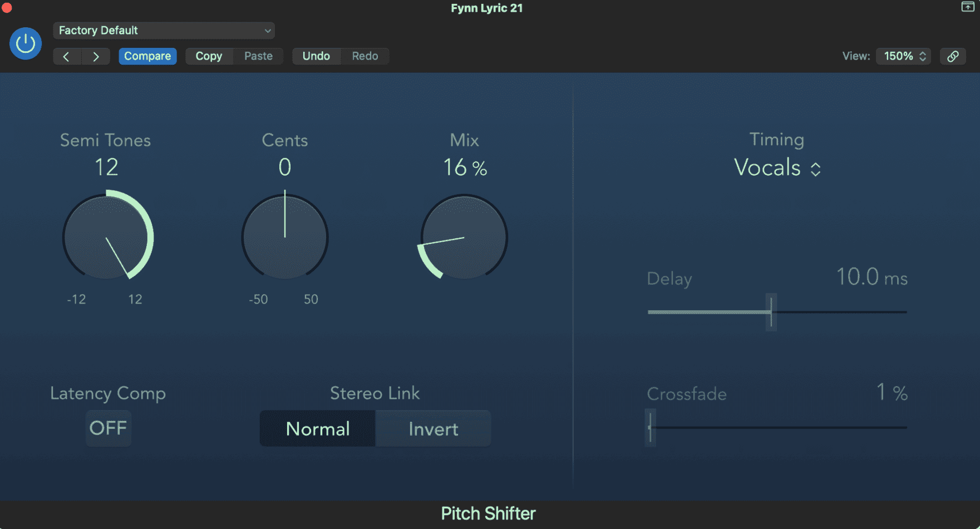This screenshot has width=980, height=529.
Task: Click the Delay slider handle
Action: tap(771, 312)
